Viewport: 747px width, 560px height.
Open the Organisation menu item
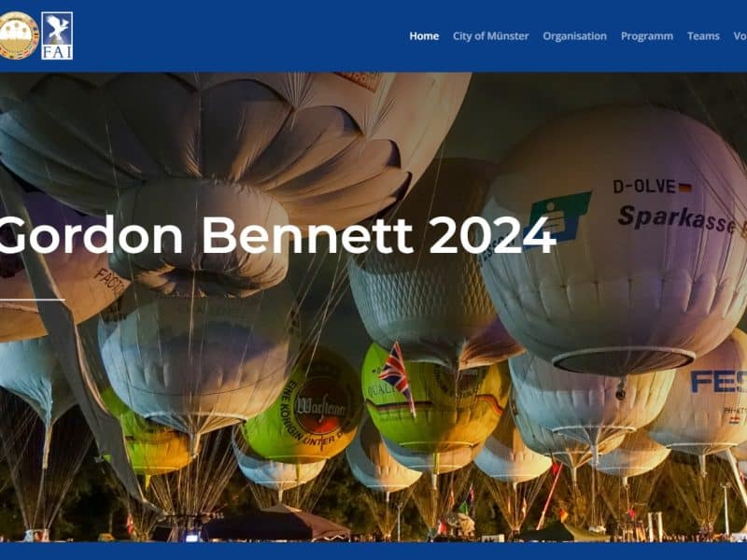574,36
